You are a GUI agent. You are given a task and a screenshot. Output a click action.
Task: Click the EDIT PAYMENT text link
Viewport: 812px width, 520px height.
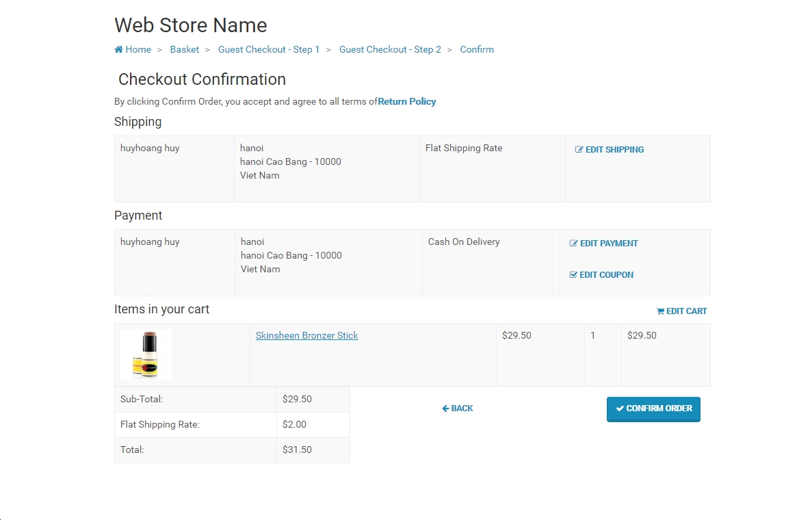point(609,244)
